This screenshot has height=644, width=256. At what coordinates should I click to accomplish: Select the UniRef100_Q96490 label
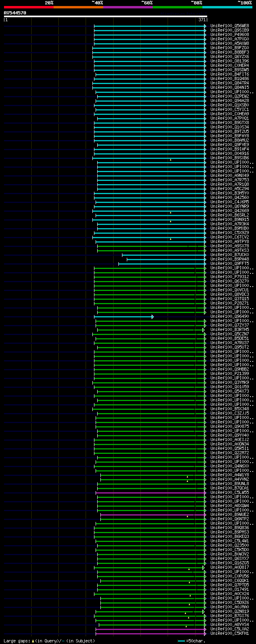pos(230,316)
